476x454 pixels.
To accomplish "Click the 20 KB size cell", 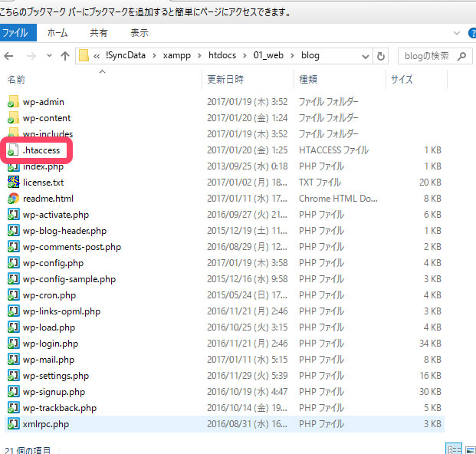I will pyautogui.click(x=430, y=183).
